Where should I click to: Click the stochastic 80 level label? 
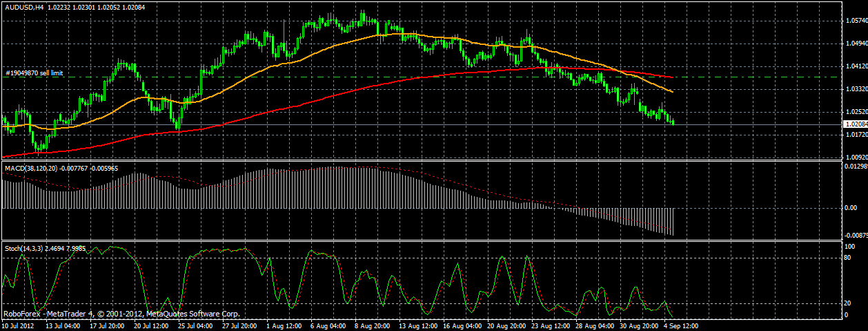pos(848,258)
